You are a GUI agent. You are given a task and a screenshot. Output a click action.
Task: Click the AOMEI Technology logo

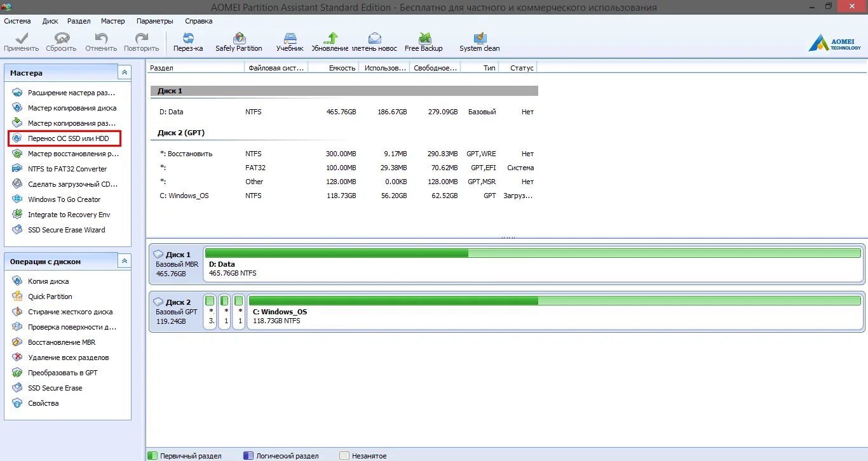point(834,43)
